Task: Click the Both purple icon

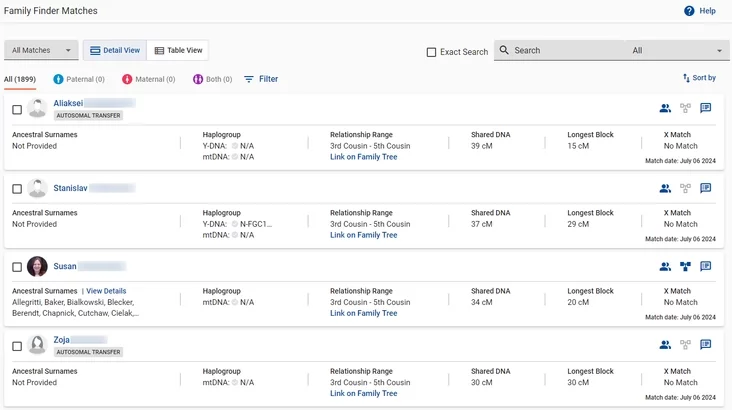Action: tap(198, 79)
